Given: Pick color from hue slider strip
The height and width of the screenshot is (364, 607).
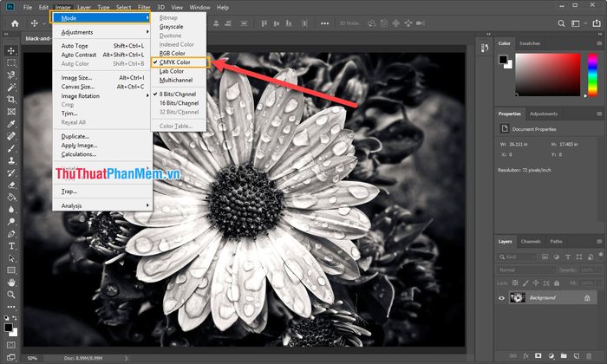Looking at the screenshot, I should point(592,75).
